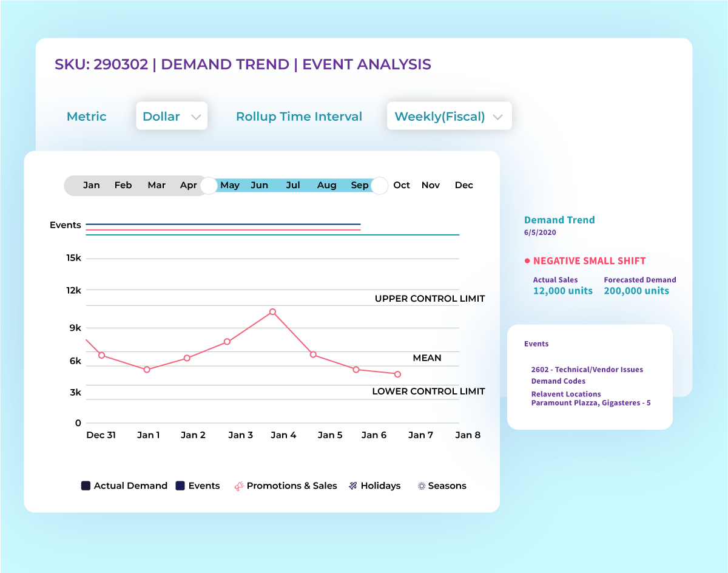Toggle the Seasons overlay on the chart

click(x=443, y=485)
